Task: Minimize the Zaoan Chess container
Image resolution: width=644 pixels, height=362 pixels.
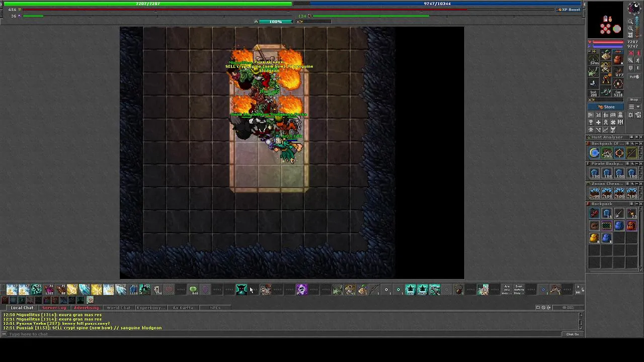Action: [x=637, y=184]
